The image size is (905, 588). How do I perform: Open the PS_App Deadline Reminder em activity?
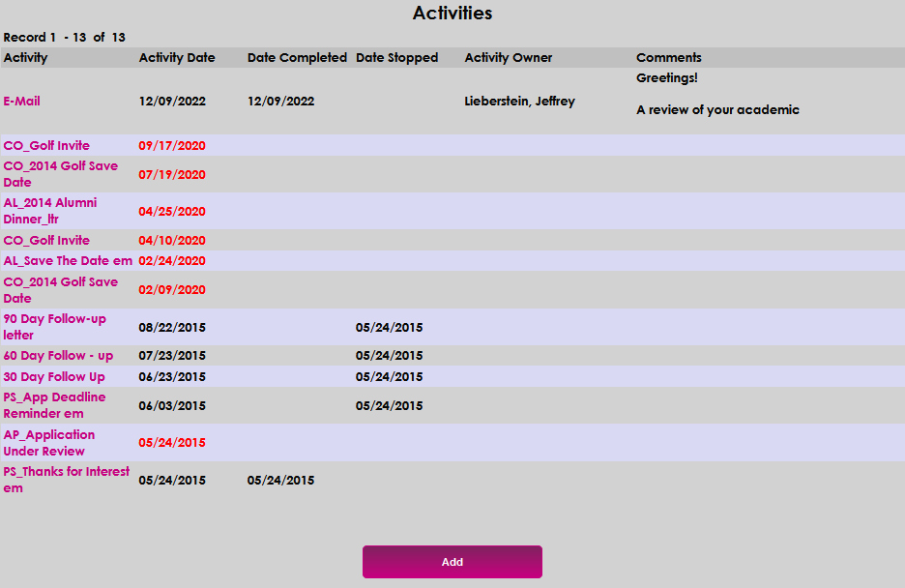[x=54, y=405]
